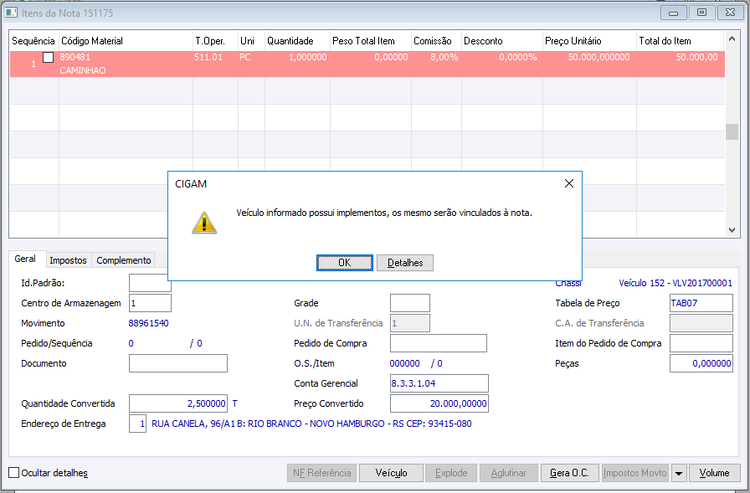This screenshot has height=493, width=750.
Task: Click the Documento input field
Action: click(x=178, y=363)
